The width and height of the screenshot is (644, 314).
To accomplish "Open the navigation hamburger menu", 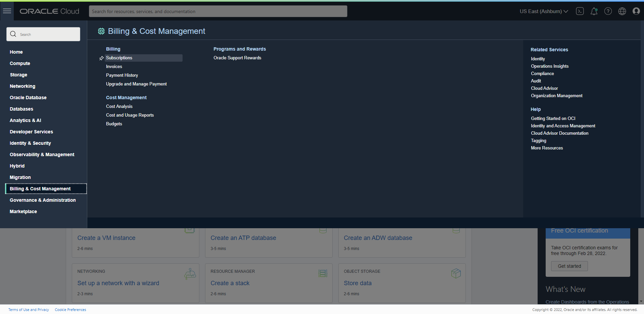I will (x=7, y=11).
